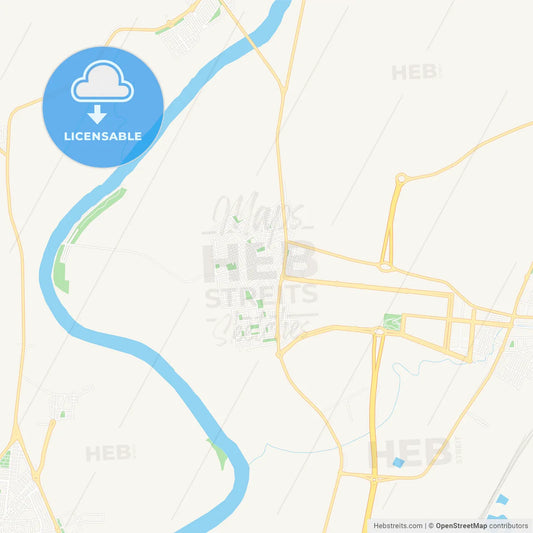The image size is (533, 533).
Task: Click the cursive Maps watermark text
Action: [258, 213]
